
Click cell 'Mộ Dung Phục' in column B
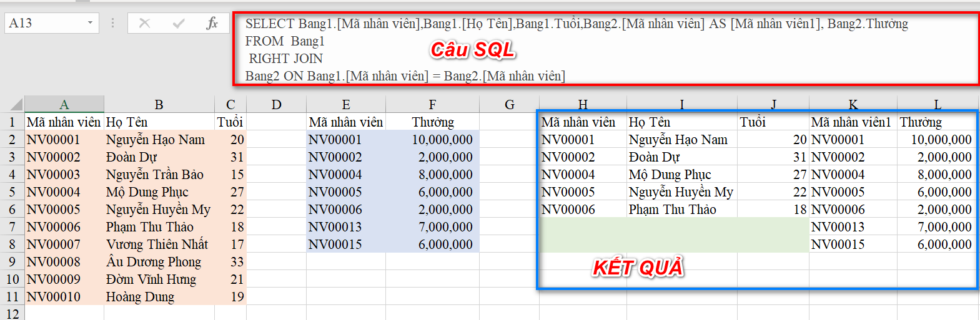(x=159, y=192)
